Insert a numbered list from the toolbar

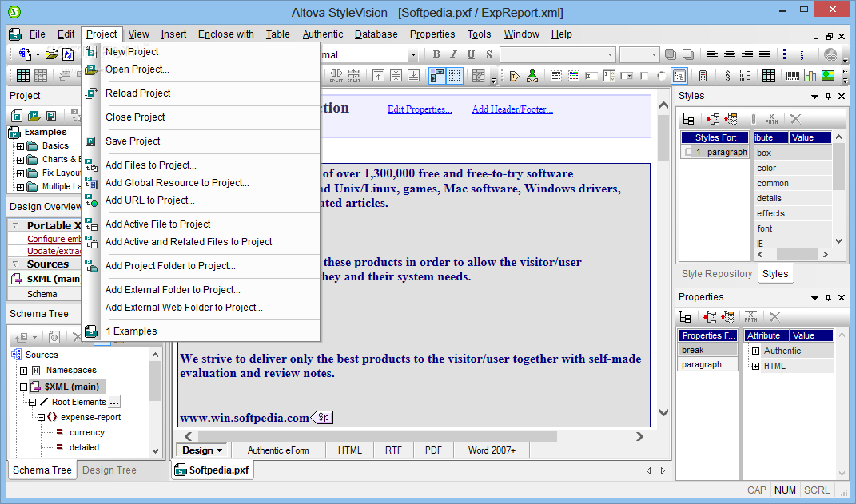tap(806, 54)
